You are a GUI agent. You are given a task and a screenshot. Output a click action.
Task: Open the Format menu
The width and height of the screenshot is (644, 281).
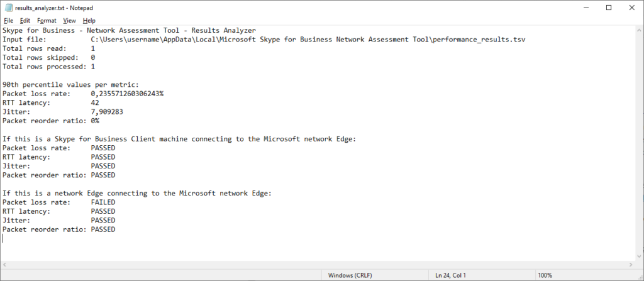tap(47, 21)
